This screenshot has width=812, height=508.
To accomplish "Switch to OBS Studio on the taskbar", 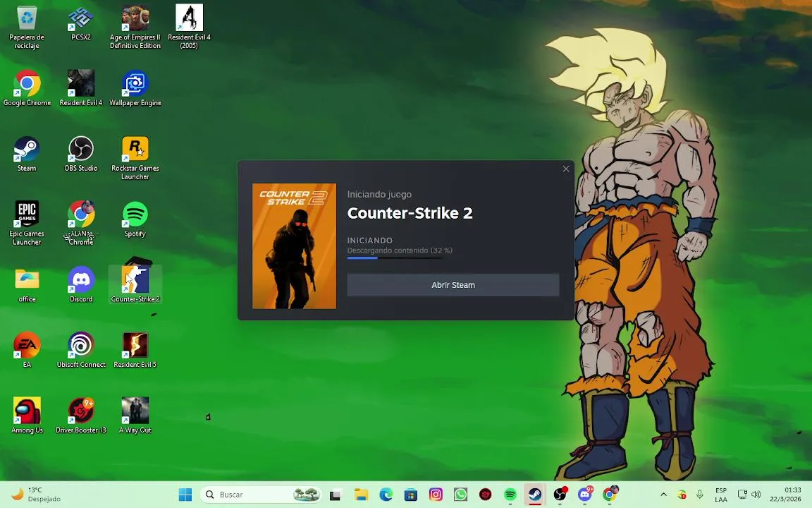I will [560, 495].
